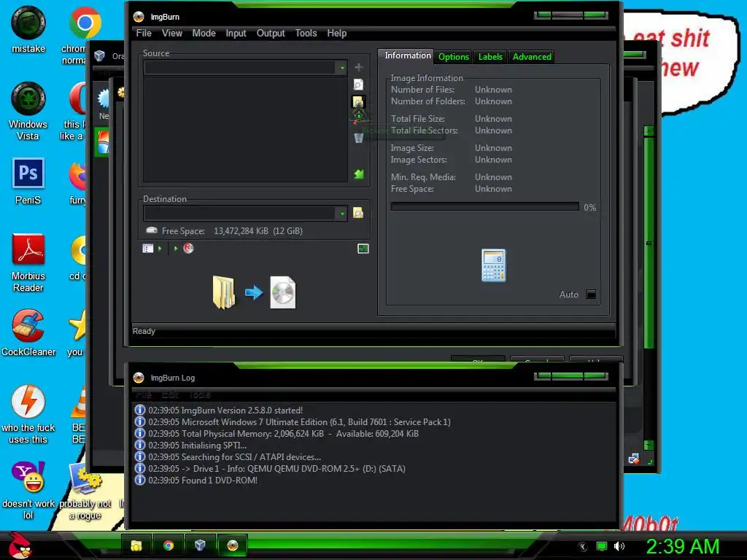This screenshot has width=747, height=560.
Task: Click the 'Ready' status bar text
Action: 144,331
